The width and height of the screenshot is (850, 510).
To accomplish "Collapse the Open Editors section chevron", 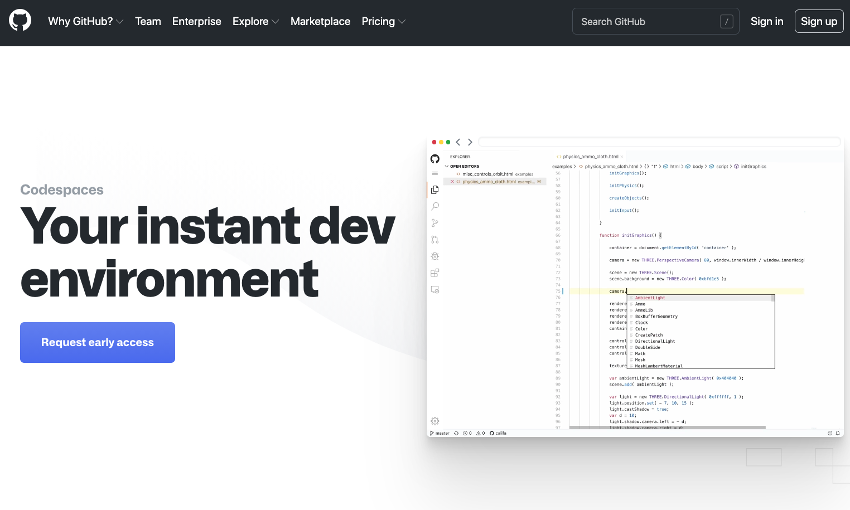I will click(447, 166).
